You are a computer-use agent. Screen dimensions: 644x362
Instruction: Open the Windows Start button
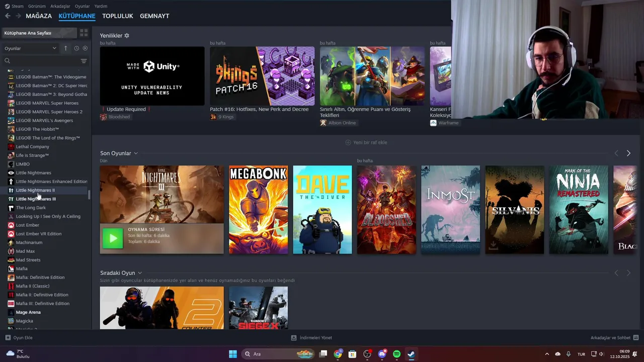pos(233,354)
